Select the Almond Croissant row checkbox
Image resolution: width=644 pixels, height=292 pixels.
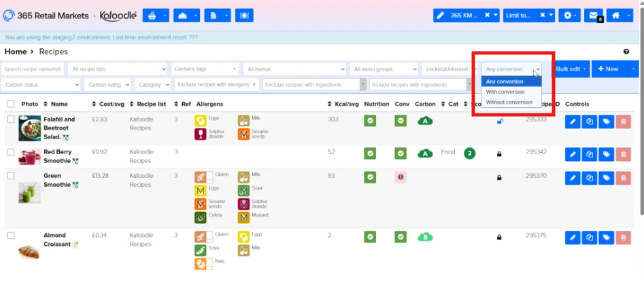[11, 236]
